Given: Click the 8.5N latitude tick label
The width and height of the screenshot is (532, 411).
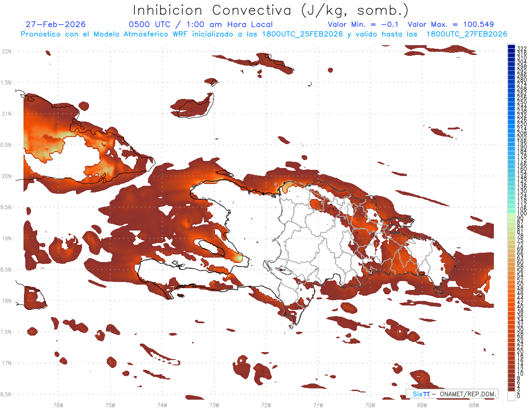Looking at the screenshot, I should click(6, 270).
